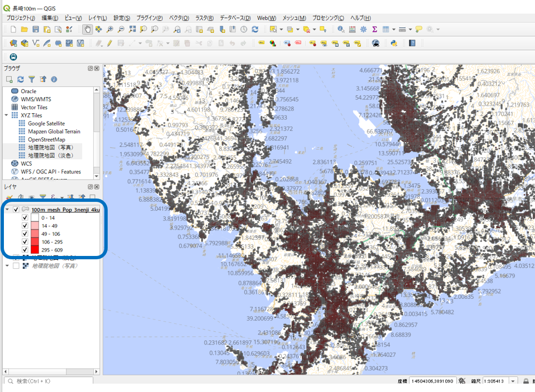Screen dimensions: 535x392
Task: Save the project with the floppy icon
Action: [x=36, y=30]
